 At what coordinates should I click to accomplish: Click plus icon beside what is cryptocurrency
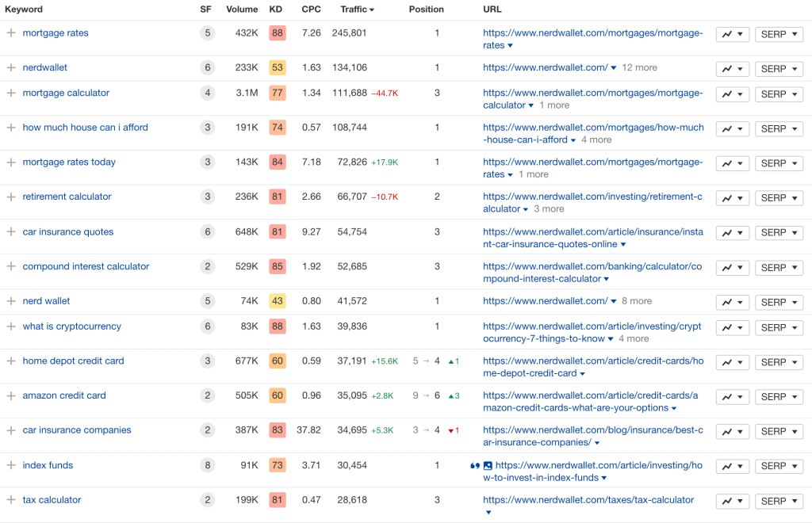tap(11, 326)
